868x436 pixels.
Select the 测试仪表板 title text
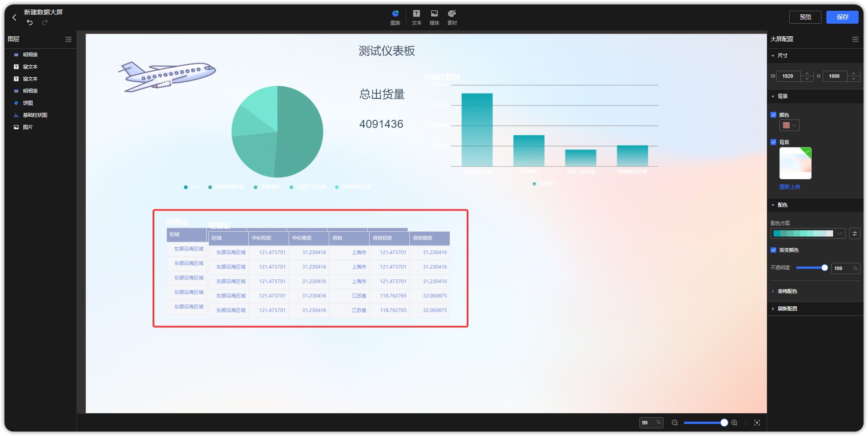pos(387,51)
